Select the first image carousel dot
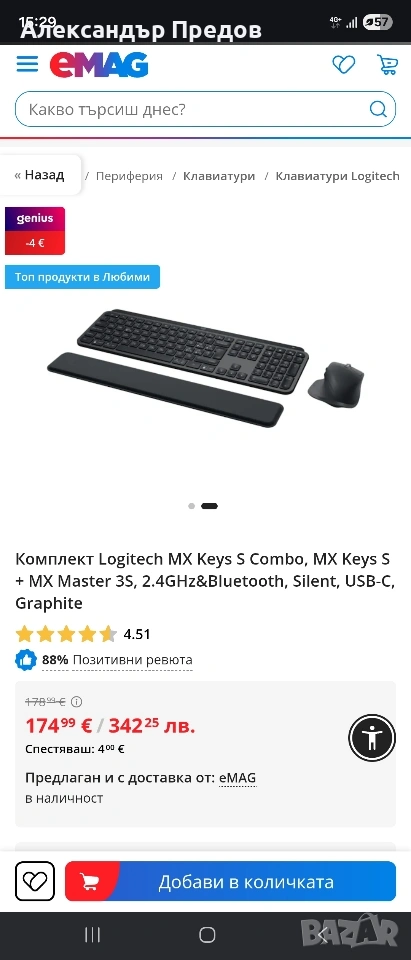The image size is (411, 960). pos(192,506)
